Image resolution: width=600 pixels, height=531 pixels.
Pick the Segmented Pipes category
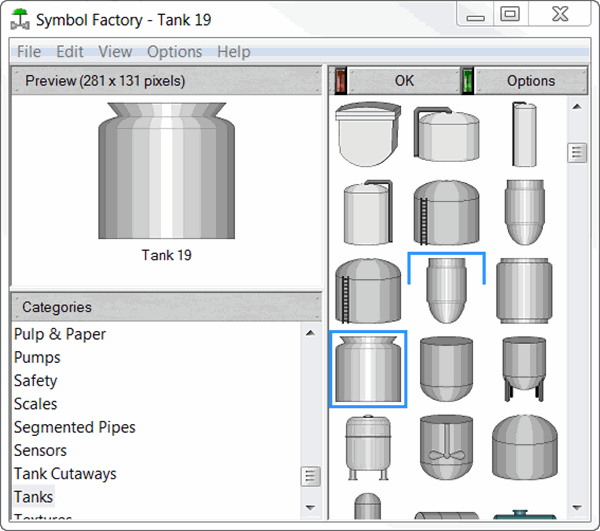(x=75, y=427)
